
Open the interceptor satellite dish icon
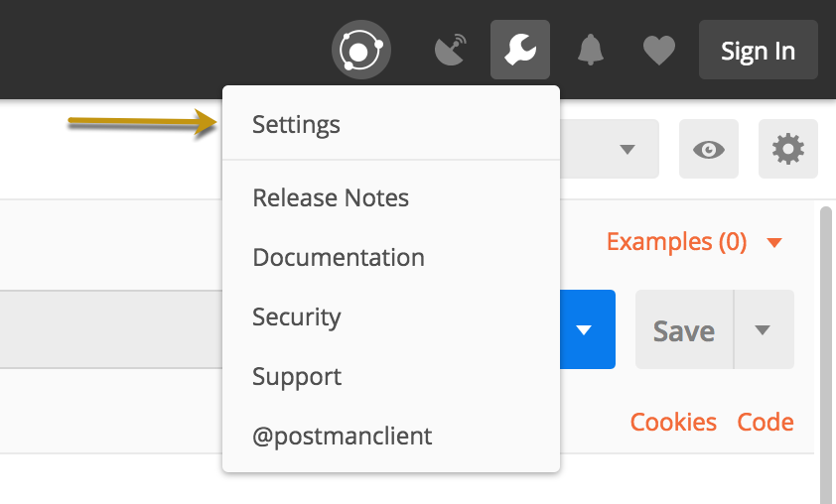coord(452,50)
